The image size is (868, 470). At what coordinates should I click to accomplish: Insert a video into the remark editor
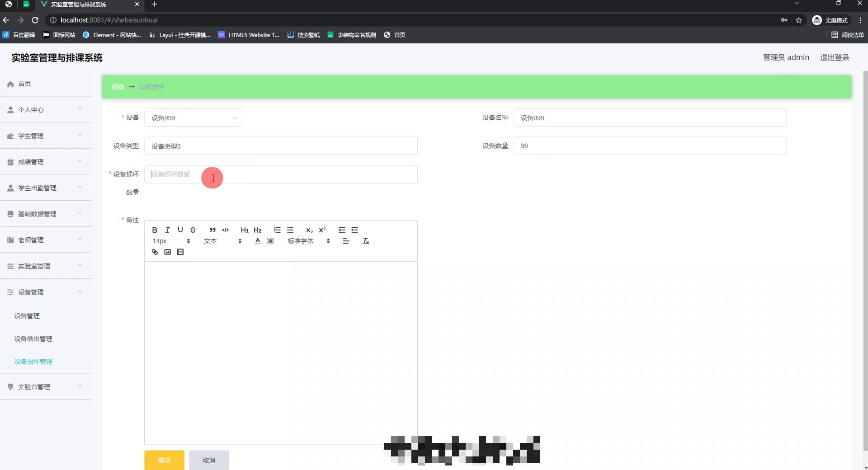[x=180, y=252]
